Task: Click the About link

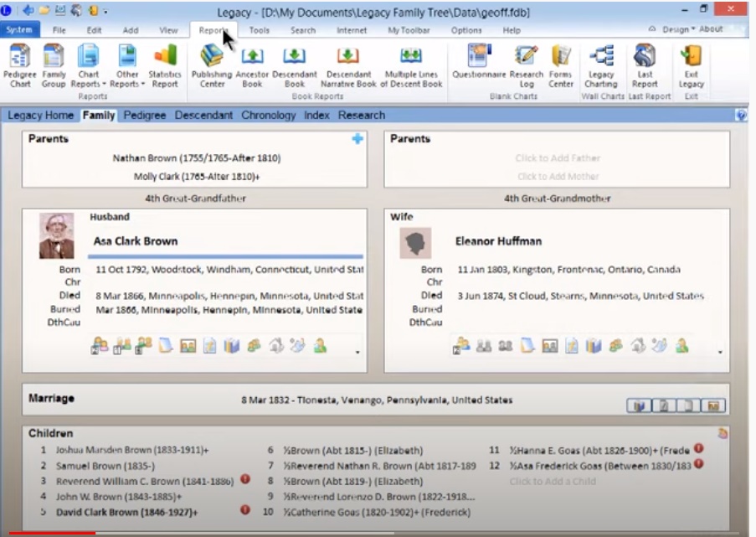Action: pos(711,29)
